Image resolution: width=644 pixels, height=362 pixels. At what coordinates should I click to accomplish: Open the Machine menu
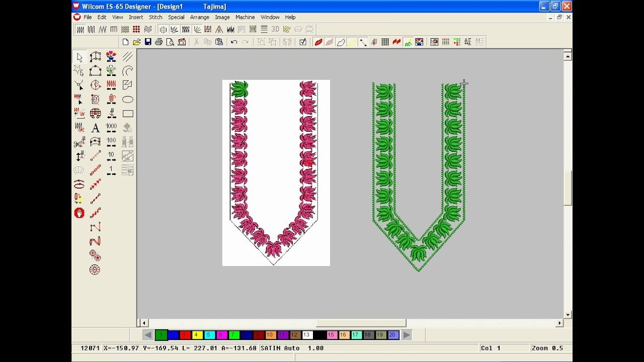[x=245, y=17]
